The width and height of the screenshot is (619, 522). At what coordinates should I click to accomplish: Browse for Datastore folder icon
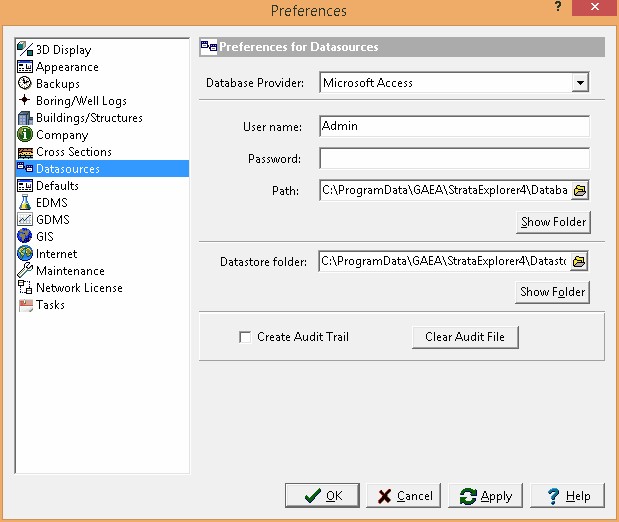pyautogui.click(x=579, y=261)
